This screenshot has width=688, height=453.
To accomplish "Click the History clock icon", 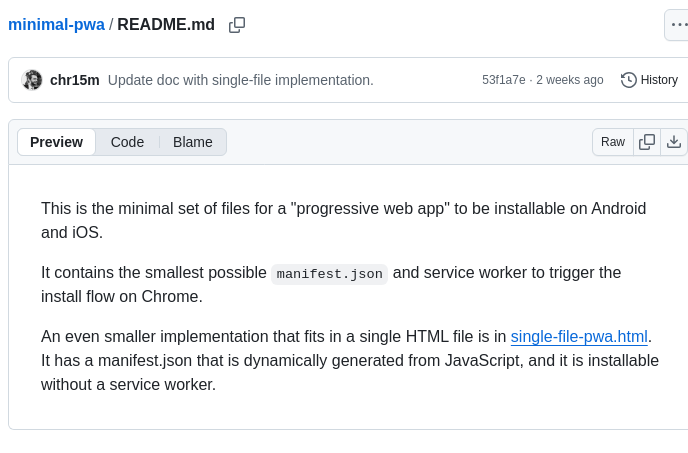I will (x=629, y=80).
